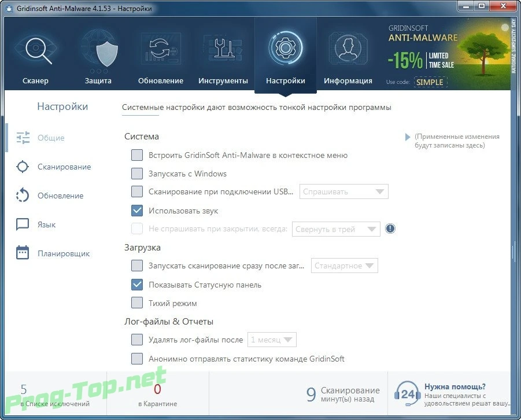Click the Gridinsoft title bar app icon

(10, 8)
